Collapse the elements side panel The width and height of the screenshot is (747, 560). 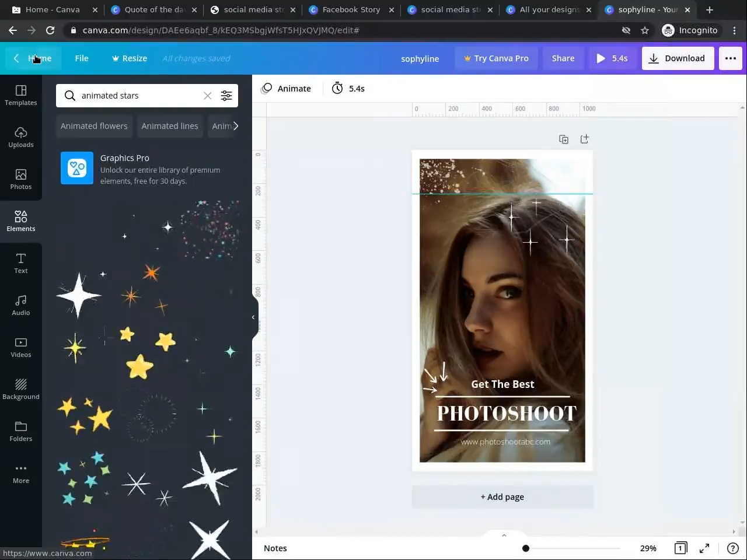[254, 317]
